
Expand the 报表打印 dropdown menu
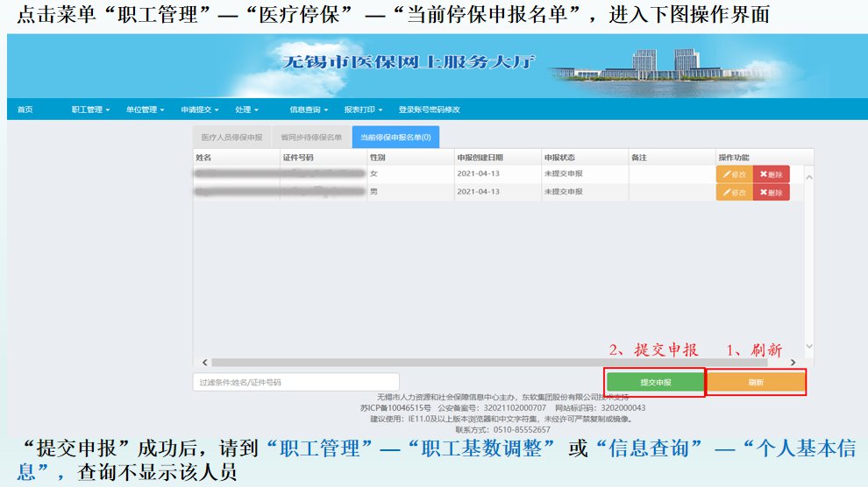pyautogui.click(x=363, y=109)
